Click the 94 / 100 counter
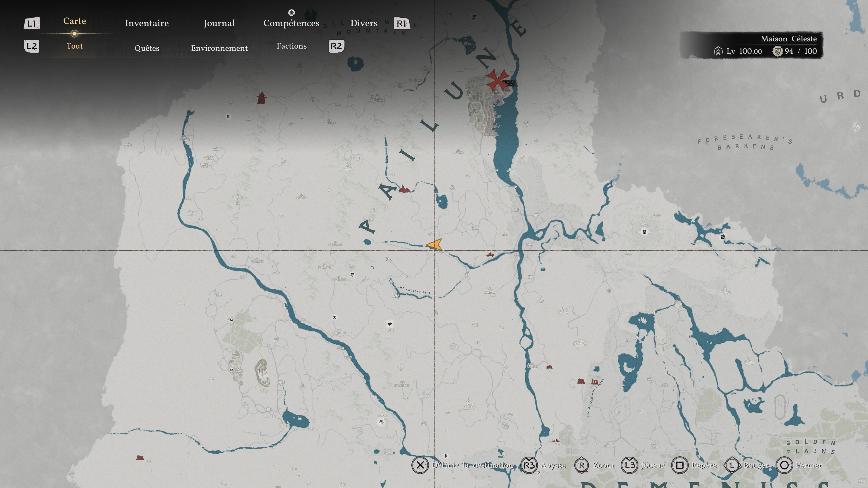Image resolution: width=868 pixels, height=488 pixels. pos(801,51)
